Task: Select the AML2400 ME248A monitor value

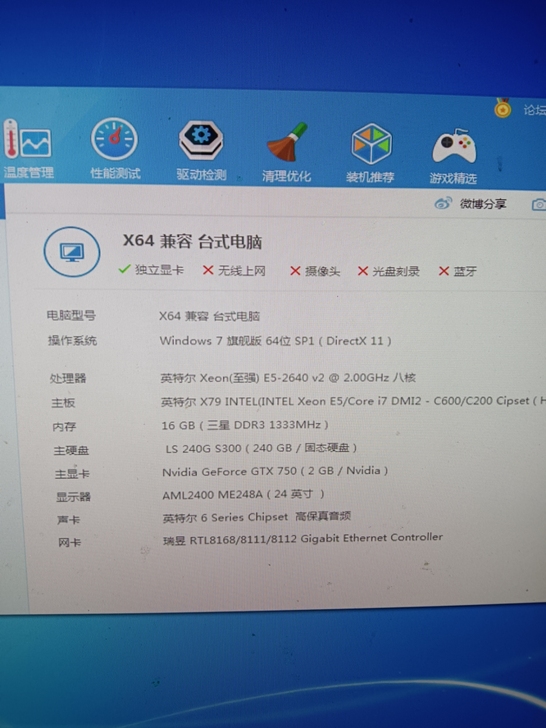Action: pyautogui.click(x=243, y=494)
